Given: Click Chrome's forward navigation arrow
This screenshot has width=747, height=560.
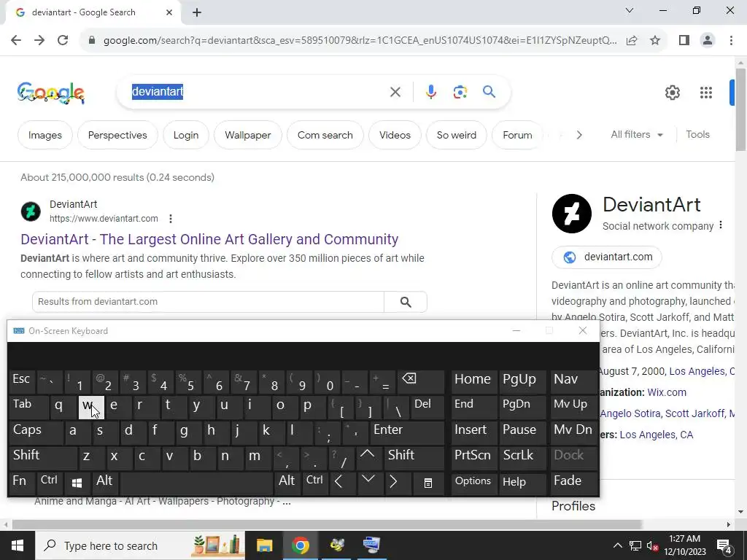Looking at the screenshot, I should coord(39,41).
